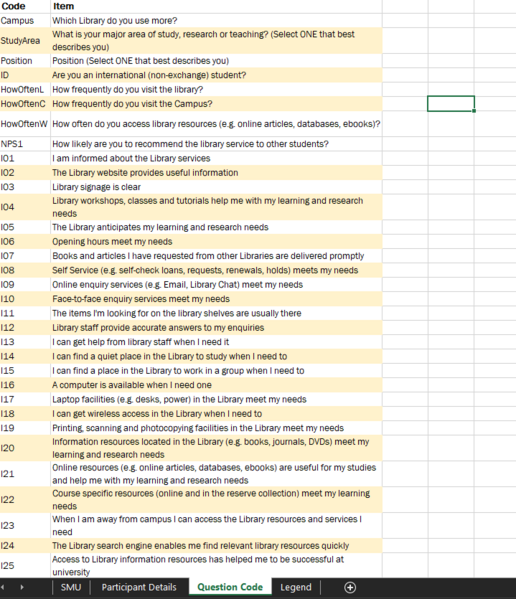
Task: Select the I25 code cell
Action: click(25, 565)
